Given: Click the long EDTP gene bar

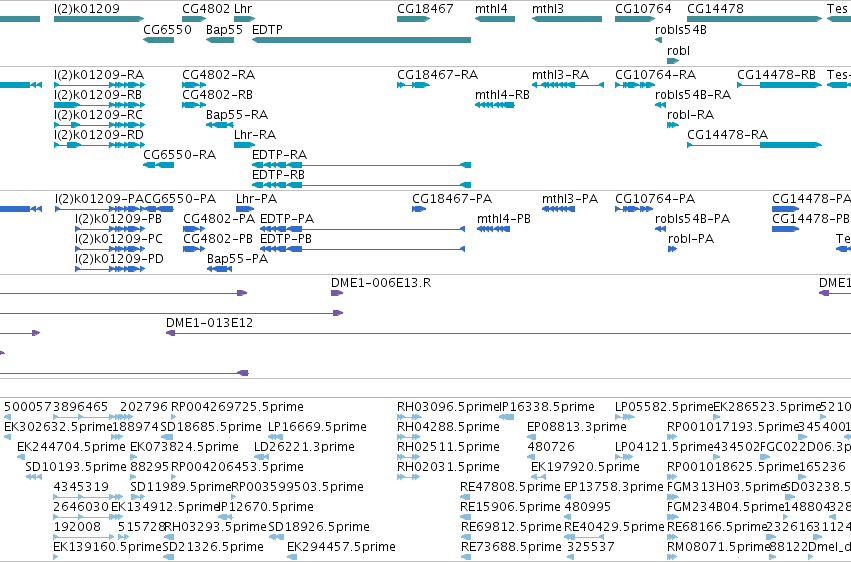Looking at the screenshot, I should pyautogui.click(x=361, y=40).
